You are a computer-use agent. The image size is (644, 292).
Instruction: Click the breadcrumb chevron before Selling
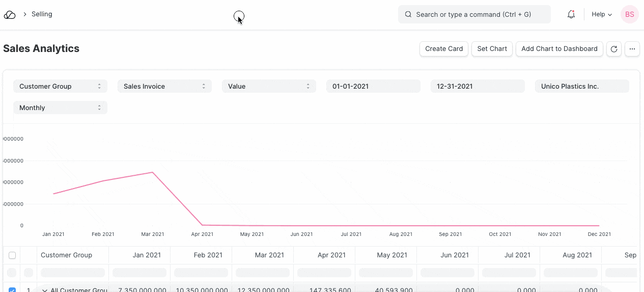(x=24, y=14)
